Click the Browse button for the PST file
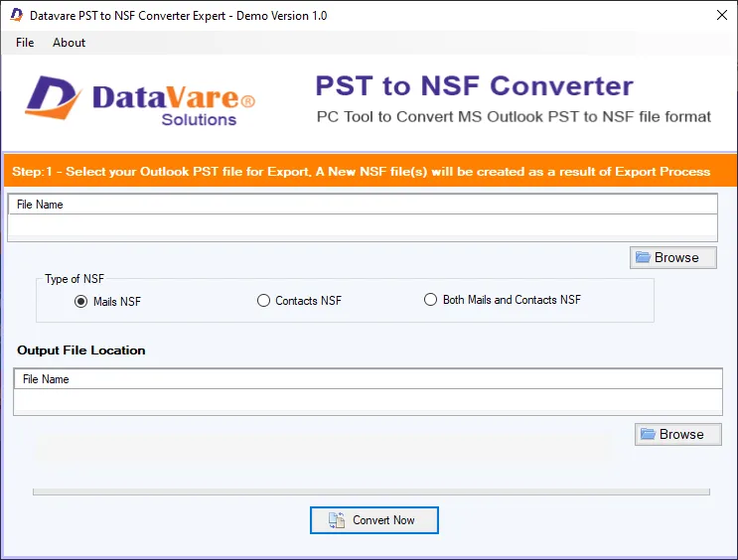Image resolution: width=738 pixels, height=560 pixels. click(673, 257)
